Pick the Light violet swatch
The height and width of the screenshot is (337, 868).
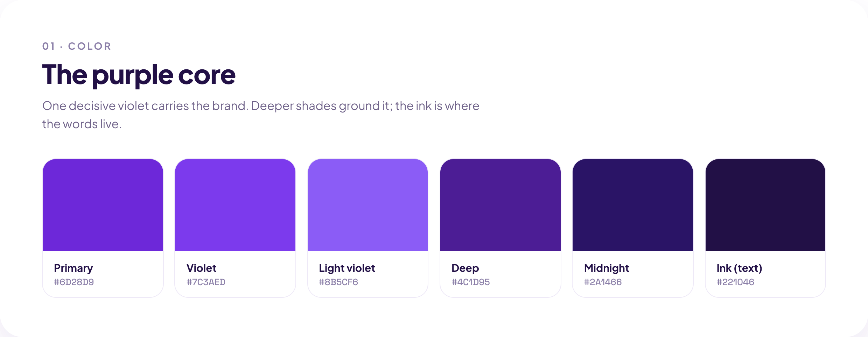[368, 205]
